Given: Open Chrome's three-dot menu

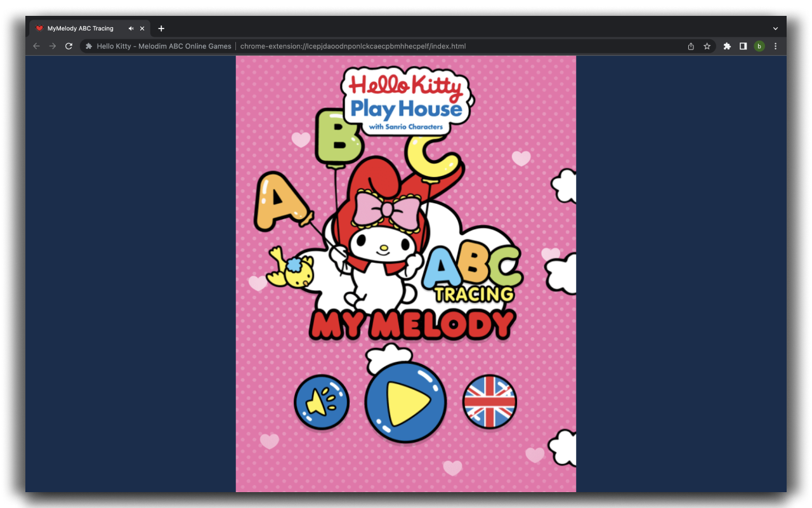Looking at the screenshot, I should (x=775, y=46).
